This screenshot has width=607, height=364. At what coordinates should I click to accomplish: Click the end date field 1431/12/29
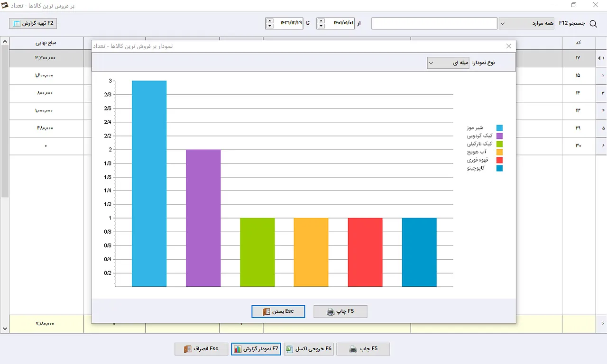(288, 23)
